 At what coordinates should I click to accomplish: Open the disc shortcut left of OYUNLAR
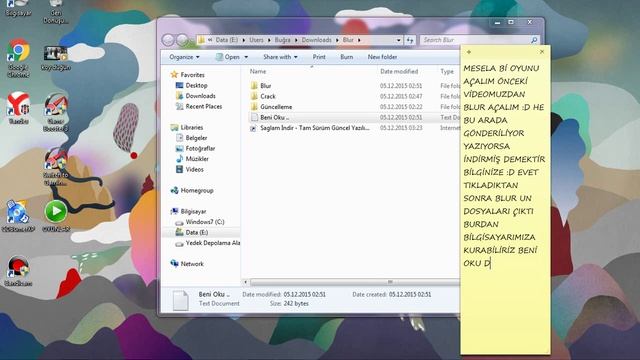click(18, 216)
